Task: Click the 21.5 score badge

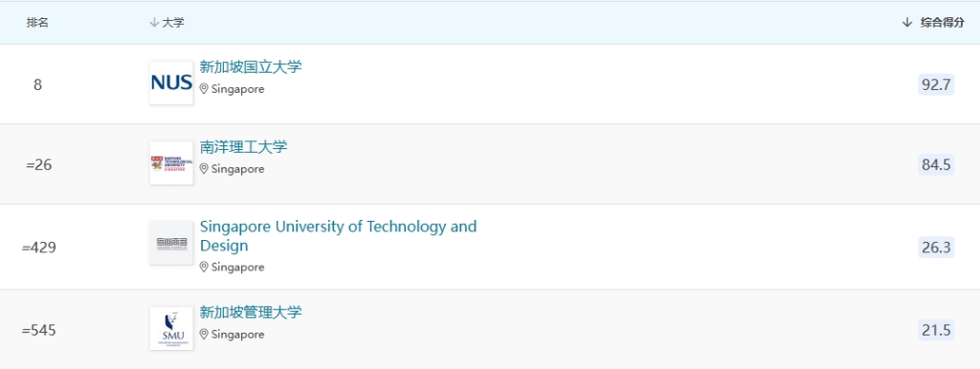Action: pos(936,330)
